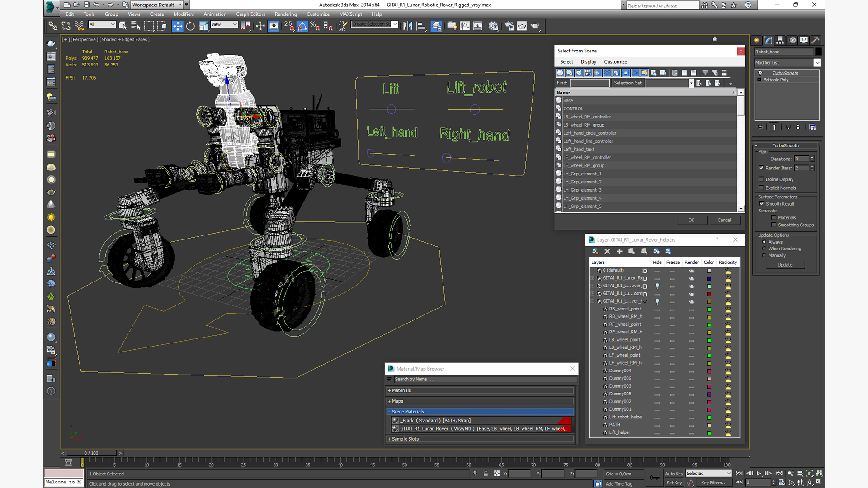Click Cancel in Select From Scene

[724, 220]
